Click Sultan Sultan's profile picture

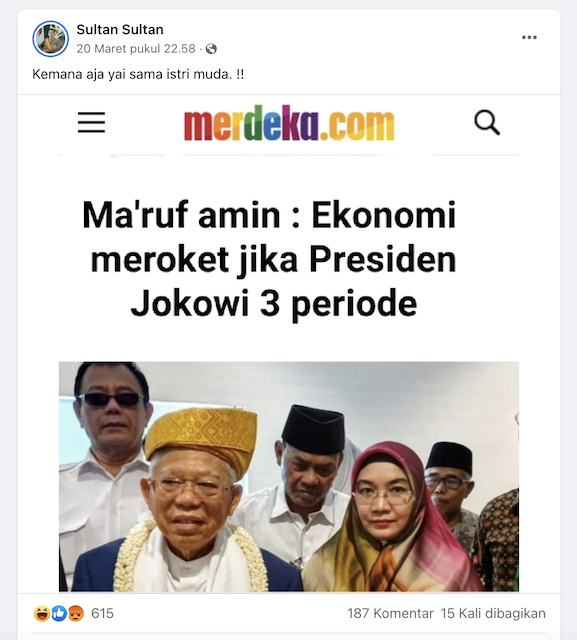51,39
